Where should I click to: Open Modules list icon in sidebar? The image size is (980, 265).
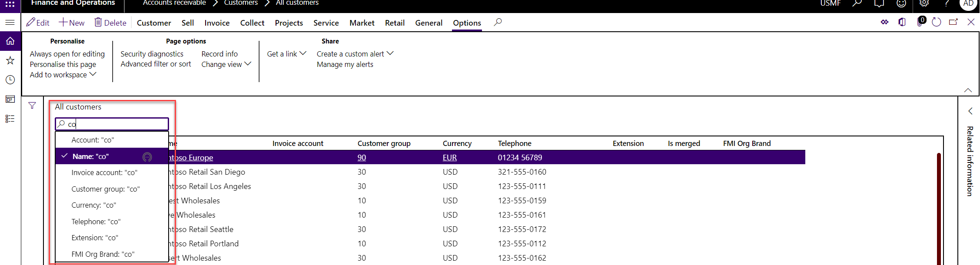[10, 119]
